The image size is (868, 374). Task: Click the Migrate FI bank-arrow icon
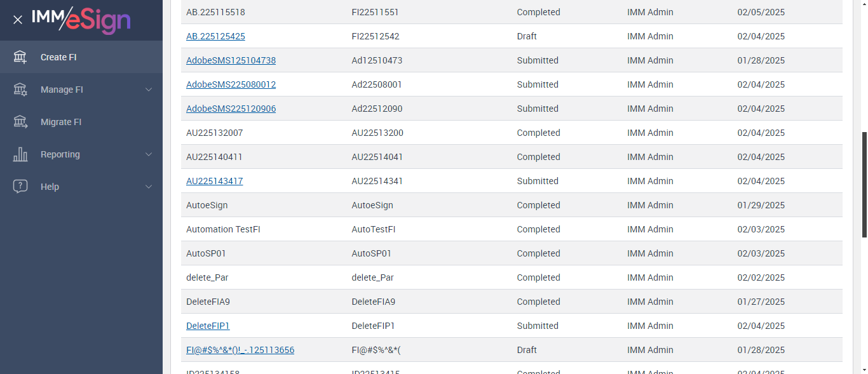tap(20, 122)
